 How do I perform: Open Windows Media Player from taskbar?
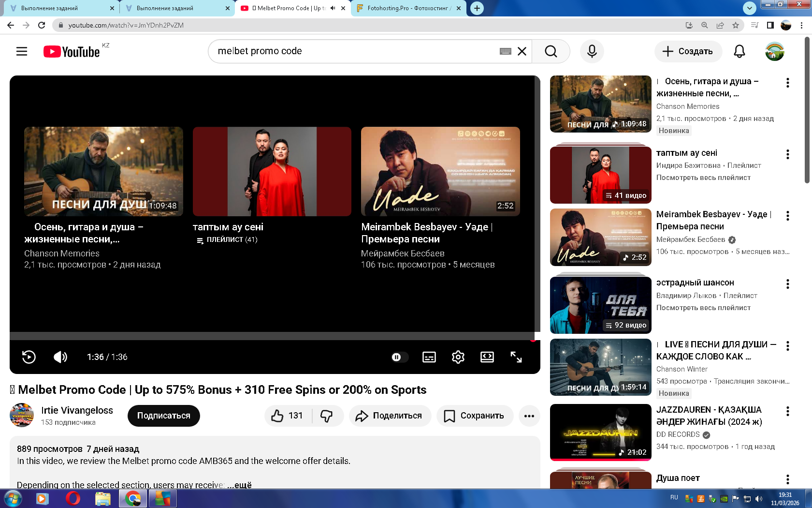(x=43, y=498)
